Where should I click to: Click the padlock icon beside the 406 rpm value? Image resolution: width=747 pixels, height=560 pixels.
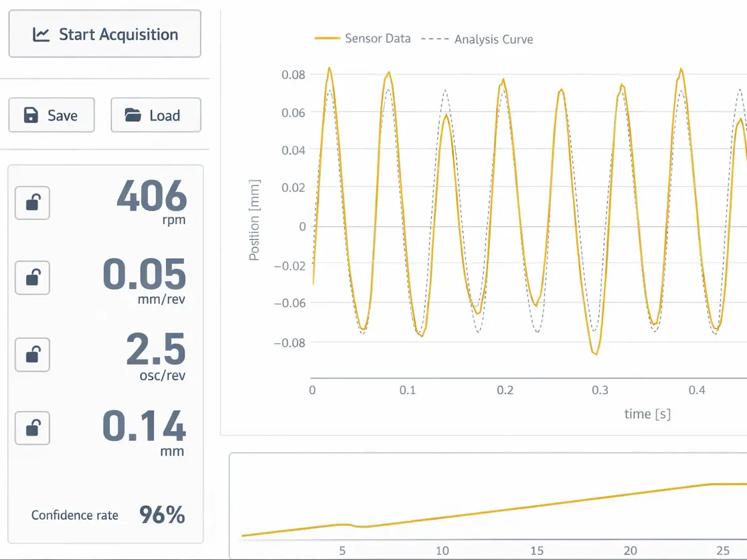[32, 203]
